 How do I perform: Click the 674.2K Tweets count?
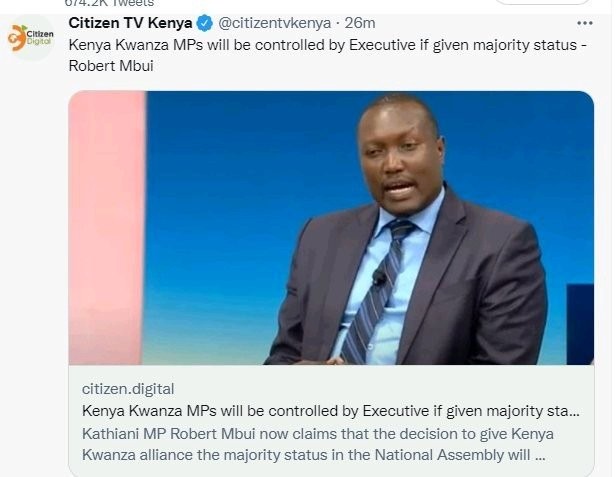click(109, 4)
